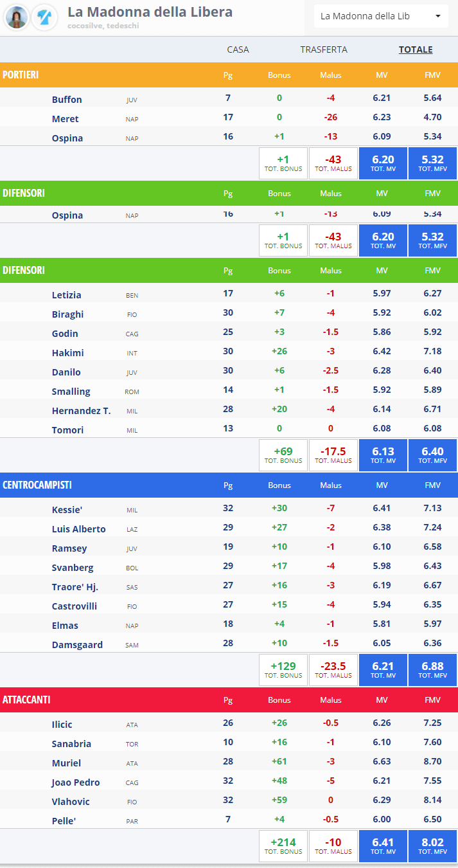Click the midfielders' TOT. MFV 6.88 box
The width and height of the screenshot is (458, 868).
[x=432, y=669]
